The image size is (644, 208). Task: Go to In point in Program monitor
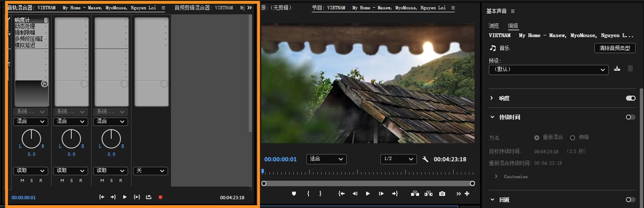(x=342, y=194)
